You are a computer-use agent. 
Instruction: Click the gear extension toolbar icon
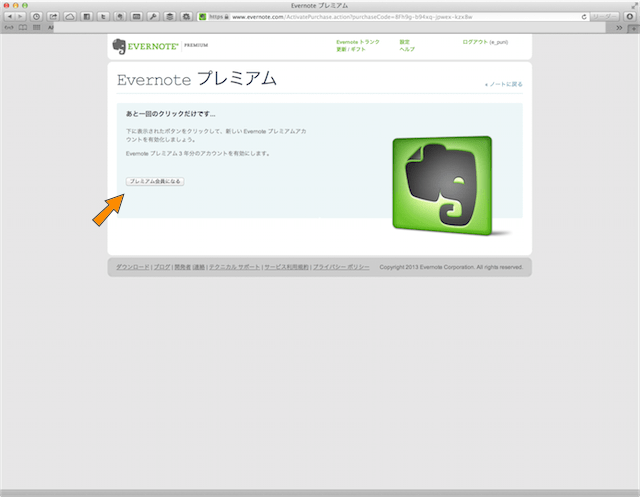pos(187,17)
